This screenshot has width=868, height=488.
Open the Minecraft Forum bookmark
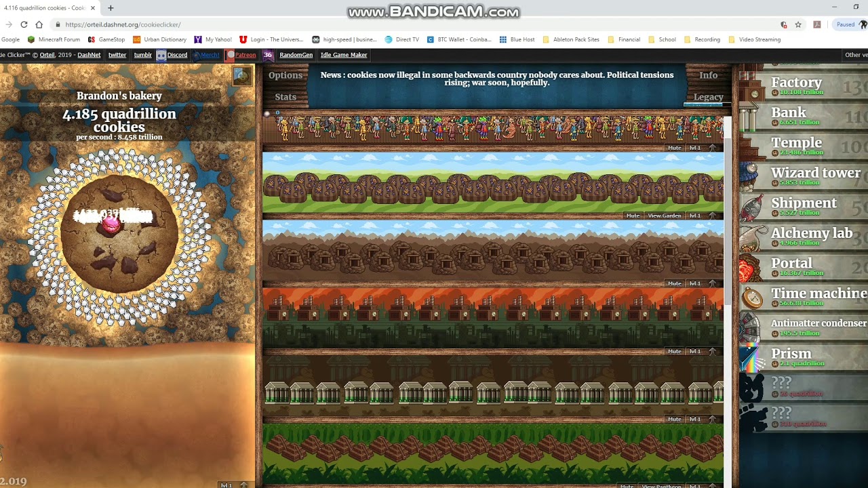54,39
